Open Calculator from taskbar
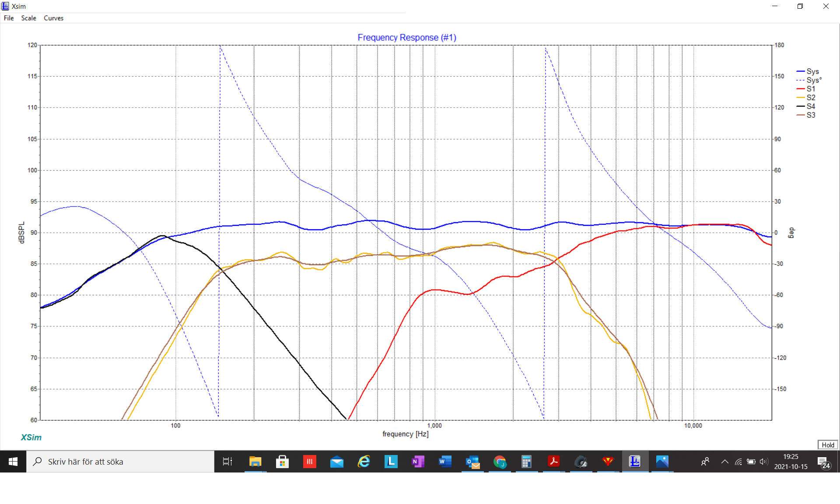The height and width of the screenshot is (504, 840). click(x=526, y=462)
